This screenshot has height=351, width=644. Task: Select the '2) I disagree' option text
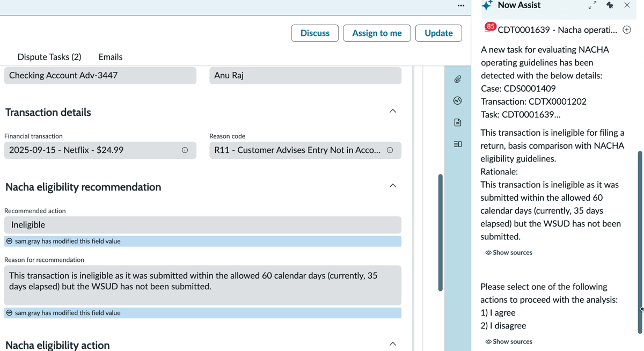coord(503,326)
